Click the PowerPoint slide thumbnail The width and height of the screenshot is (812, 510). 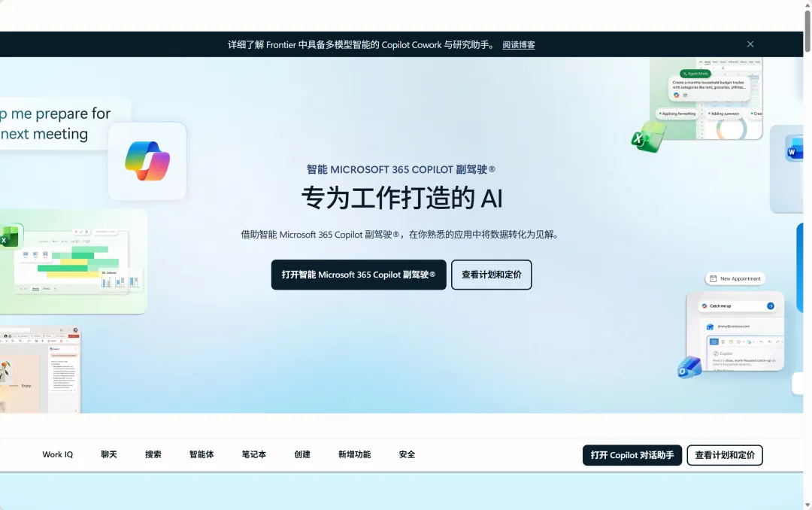41,369
